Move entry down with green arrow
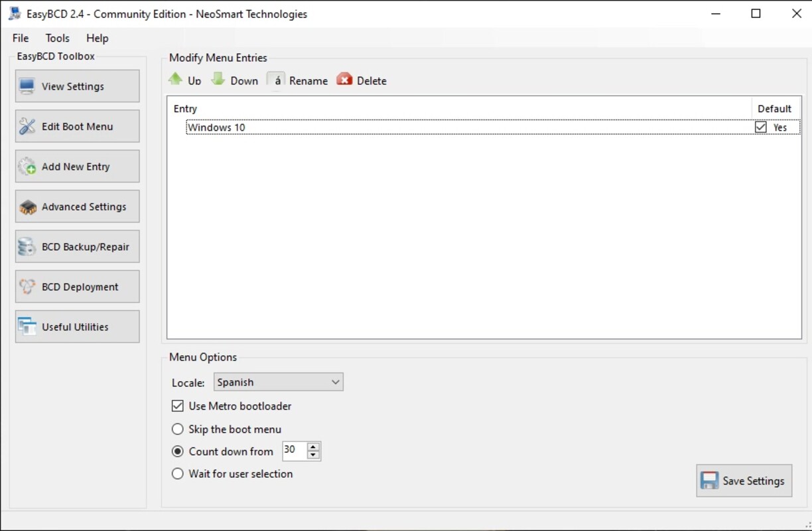Image resolution: width=812 pixels, height=531 pixels. click(218, 79)
